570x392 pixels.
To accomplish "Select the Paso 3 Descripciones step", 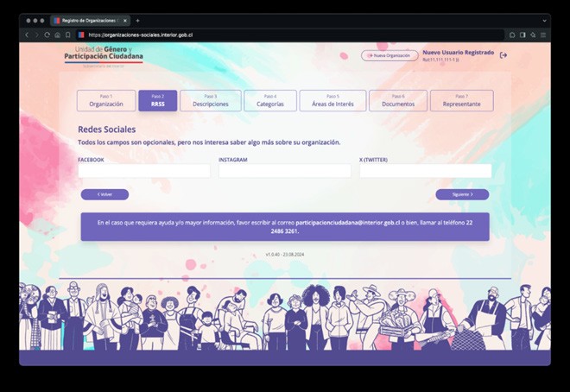I will click(211, 101).
